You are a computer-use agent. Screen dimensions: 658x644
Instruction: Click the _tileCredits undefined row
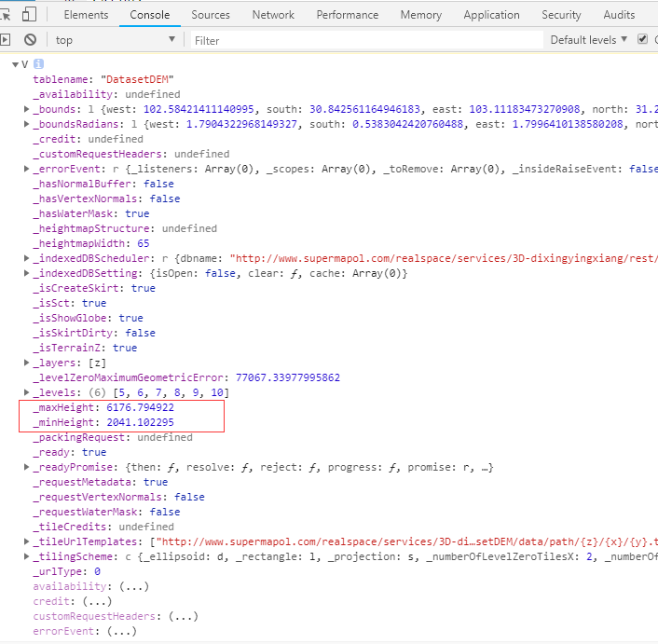pos(103,527)
